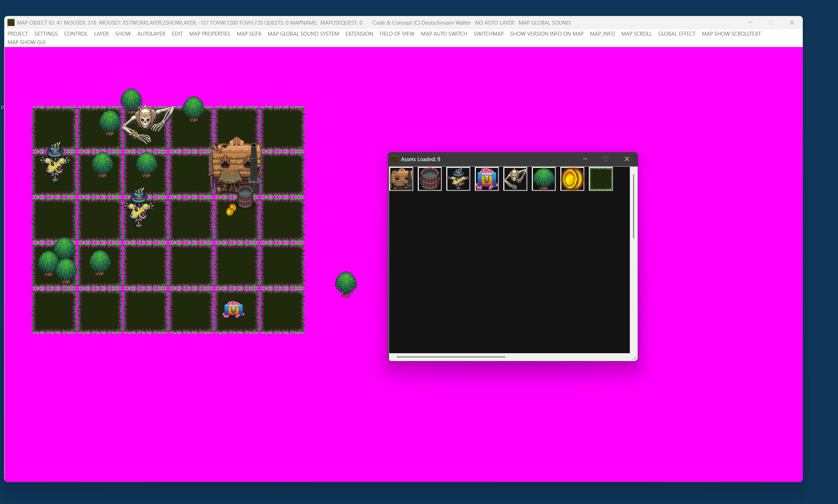Click the Assets window horizontal scrollbar

pyautogui.click(x=451, y=356)
